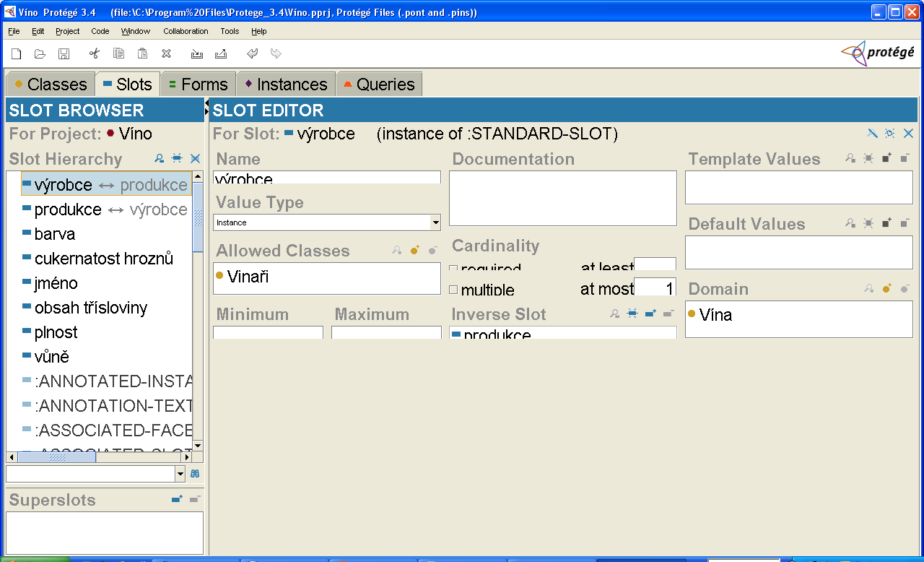Click the Delete X toolbar icon

(166, 53)
